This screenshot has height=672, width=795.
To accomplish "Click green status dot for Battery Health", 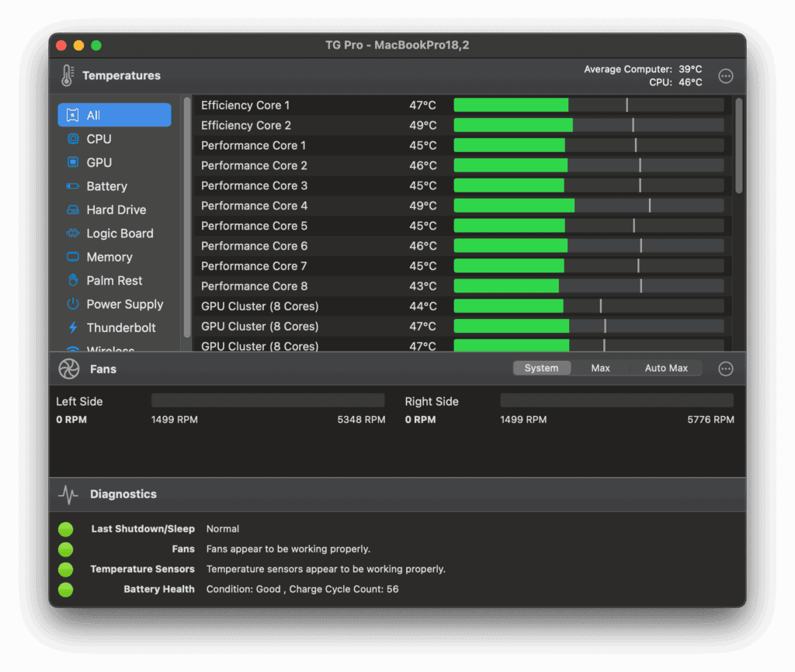I will (65, 590).
